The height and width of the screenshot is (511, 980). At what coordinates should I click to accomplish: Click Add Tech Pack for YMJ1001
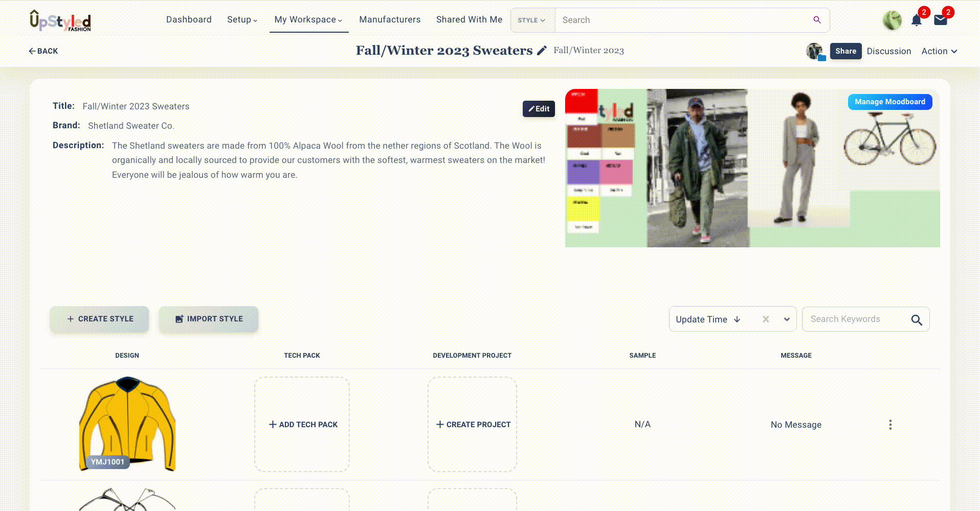click(x=303, y=425)
